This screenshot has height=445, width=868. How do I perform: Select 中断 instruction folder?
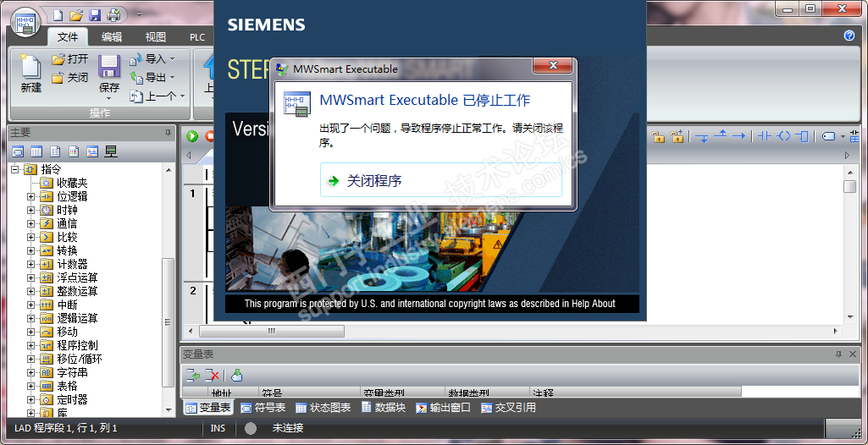pos(67,305)
